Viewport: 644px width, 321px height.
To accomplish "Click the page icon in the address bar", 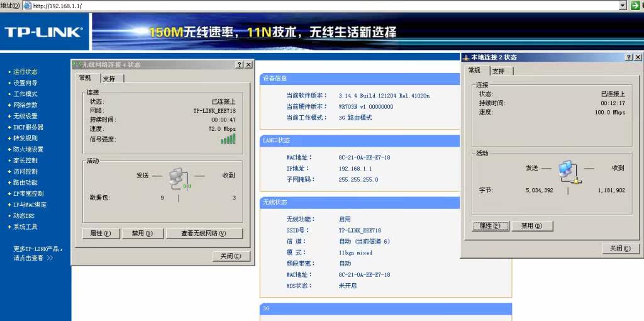I will (x=28, y=6).
